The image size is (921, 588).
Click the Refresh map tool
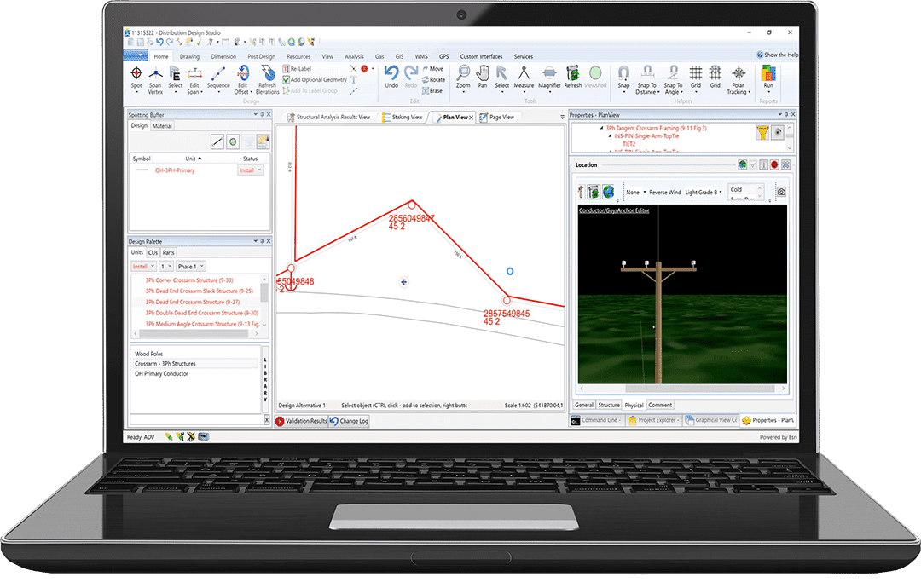573,77
